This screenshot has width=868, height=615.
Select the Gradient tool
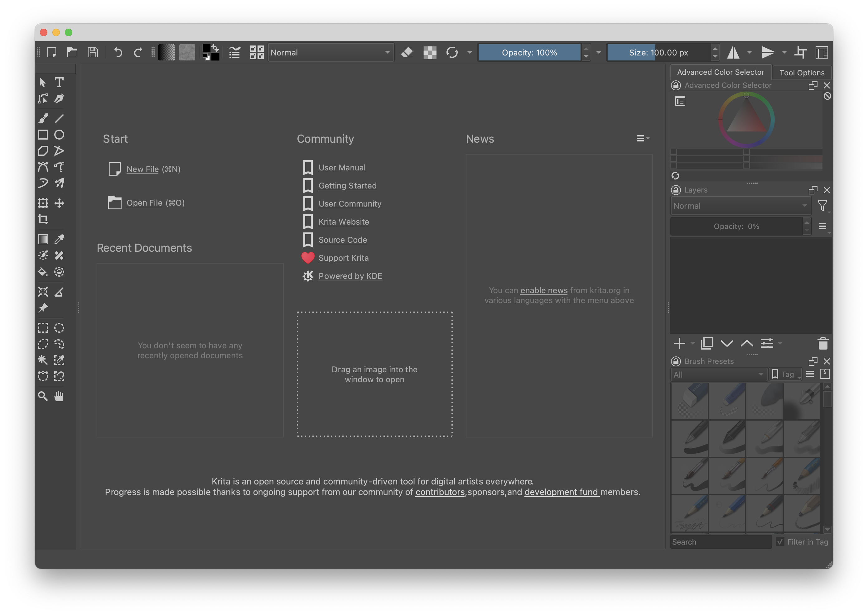[43, 239]
